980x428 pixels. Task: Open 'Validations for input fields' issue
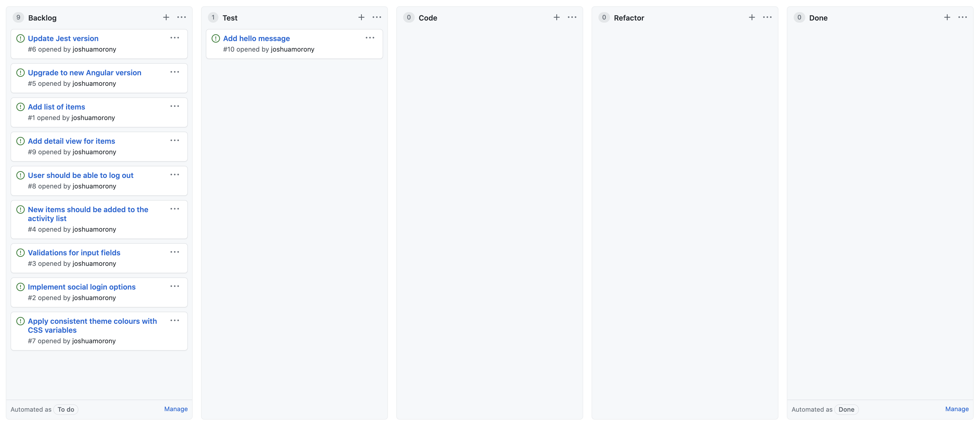pyautogui.click(x=74, y=253)
